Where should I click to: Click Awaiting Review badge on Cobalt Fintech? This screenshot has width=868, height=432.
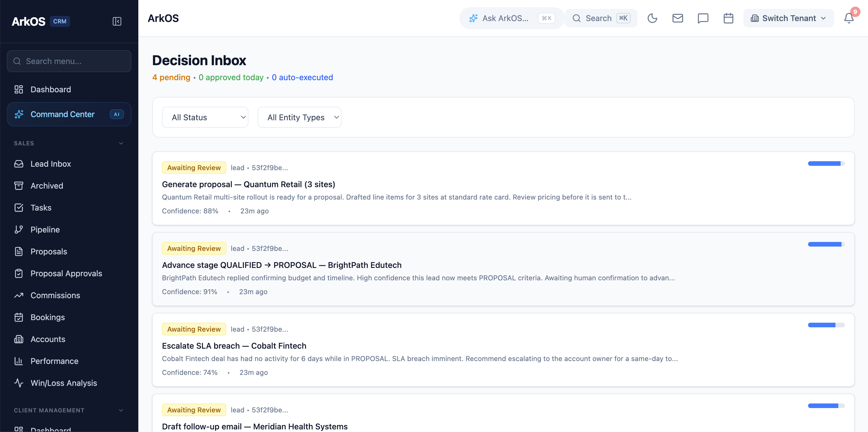(x=194, y=329)
